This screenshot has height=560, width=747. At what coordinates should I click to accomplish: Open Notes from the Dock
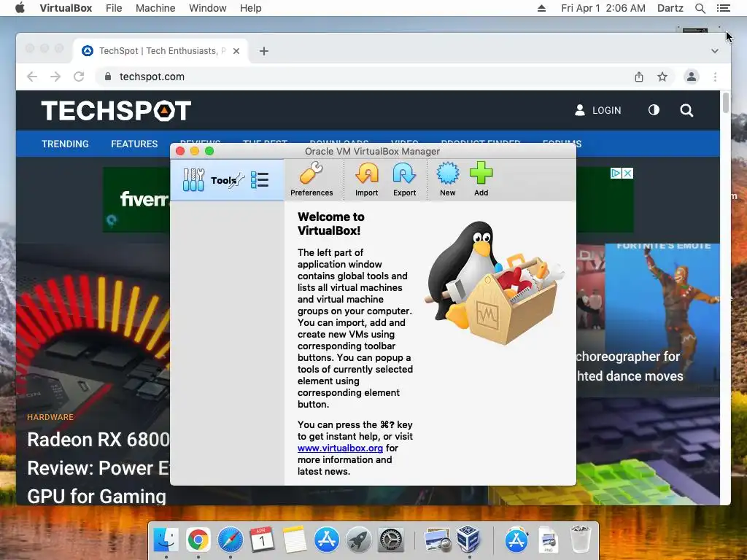click(x=294, y=540)
